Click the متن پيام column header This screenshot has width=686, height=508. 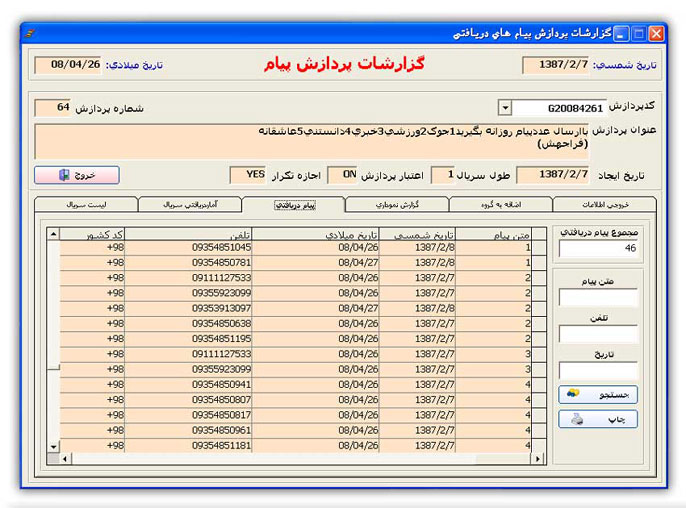[x=494, y=234]
